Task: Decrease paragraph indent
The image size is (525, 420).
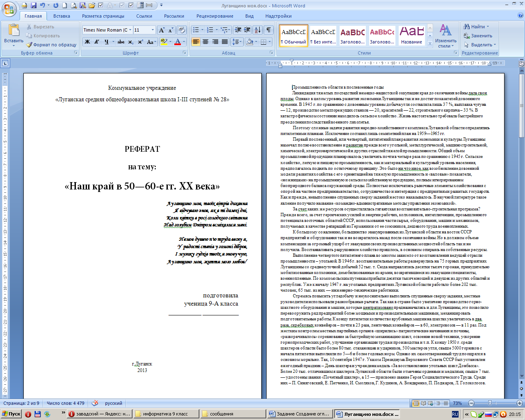Action: [237, 30]
